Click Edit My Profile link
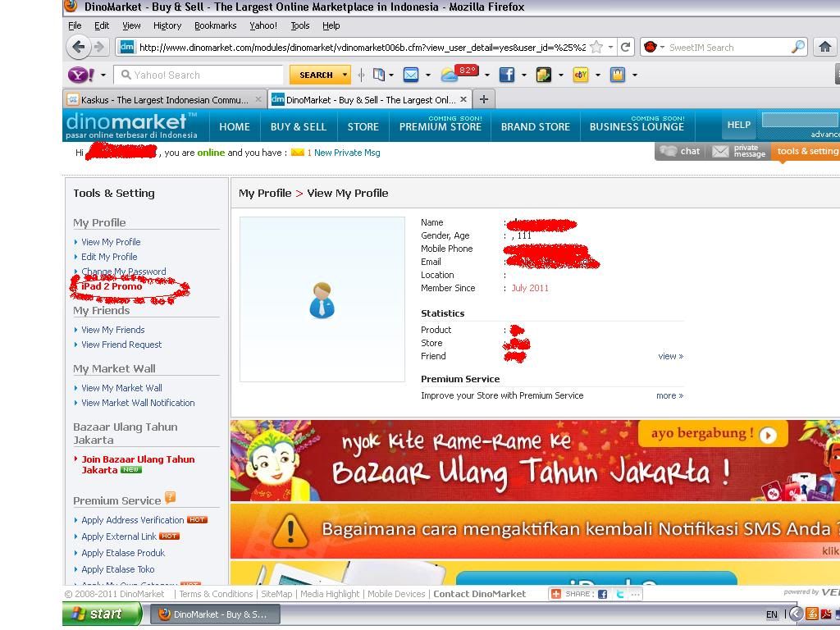The width and height of the screenshot is (840, 630). (x=109, y=257)
